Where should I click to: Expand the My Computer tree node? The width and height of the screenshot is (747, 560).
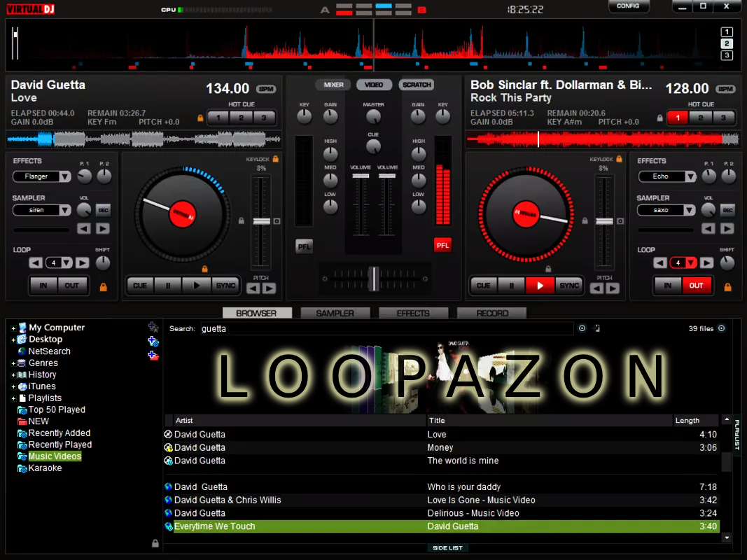(x=13, y=328)
